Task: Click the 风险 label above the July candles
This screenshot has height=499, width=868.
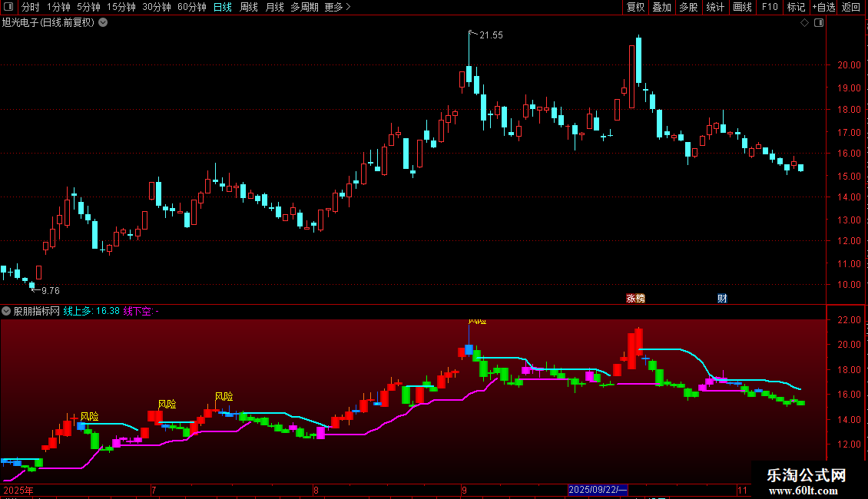Action: tap(167, 404)
